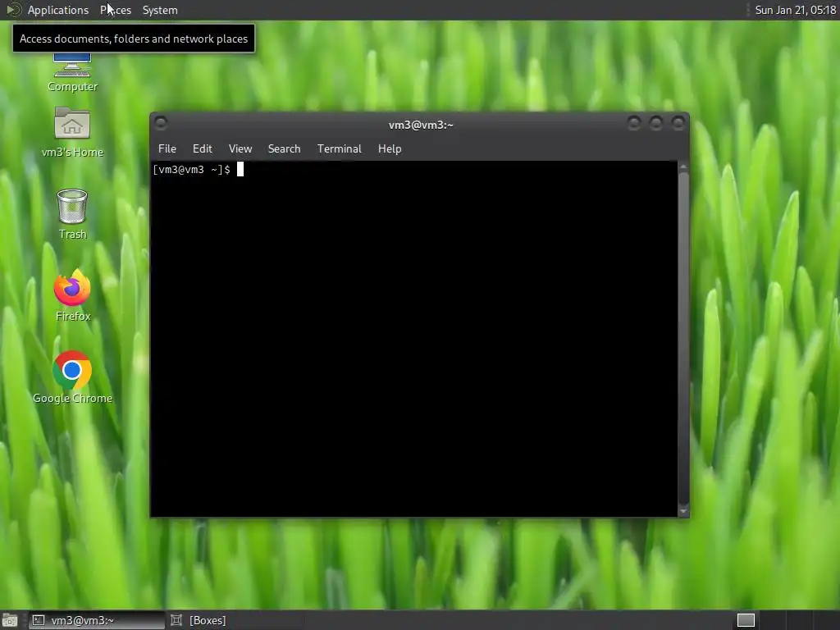Open the terminal Search menu
Image resolution: width=840 pixels, height=630 pixels.
[x=284, y=149]
